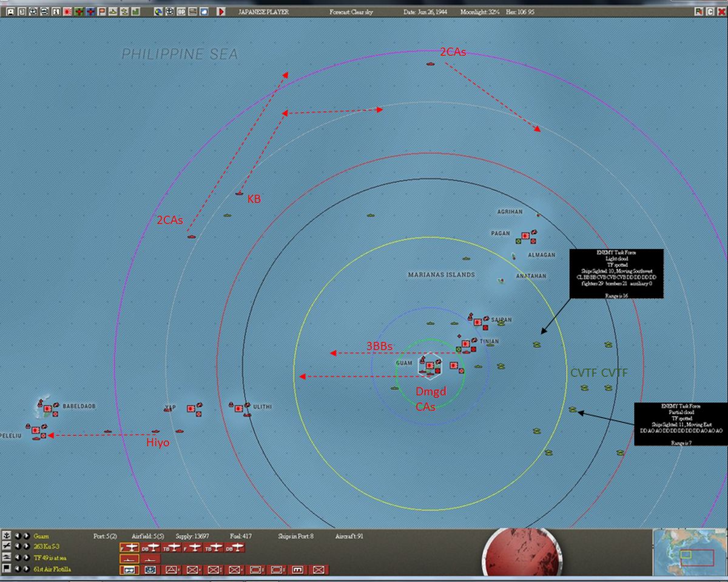Screen dimensions: 728x582
Task: Open the OP toolbar button
Action: point(181,12)
